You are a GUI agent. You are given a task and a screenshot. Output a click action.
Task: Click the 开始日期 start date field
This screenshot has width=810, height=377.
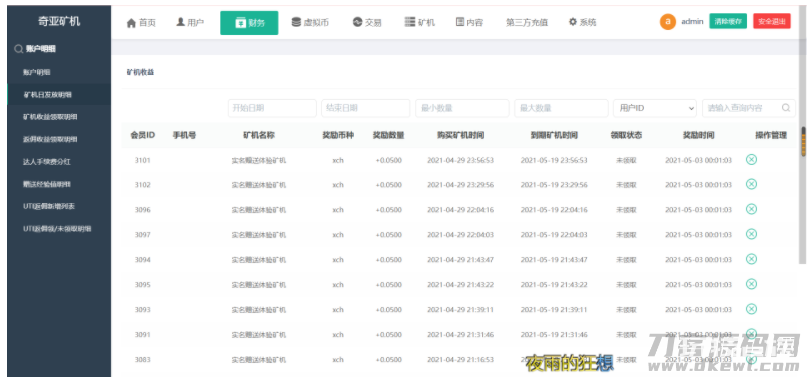tap(272, 108)
